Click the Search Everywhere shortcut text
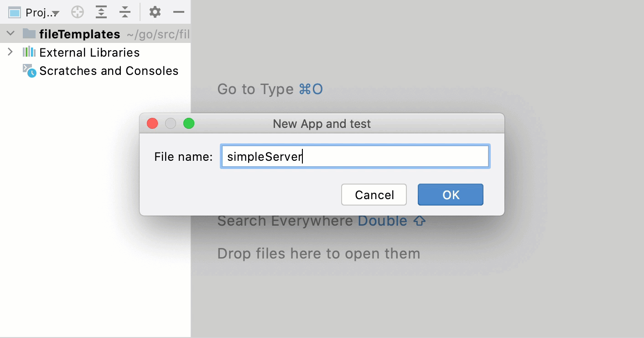This screenshot has height=338, width=644. tap(282, 221)
